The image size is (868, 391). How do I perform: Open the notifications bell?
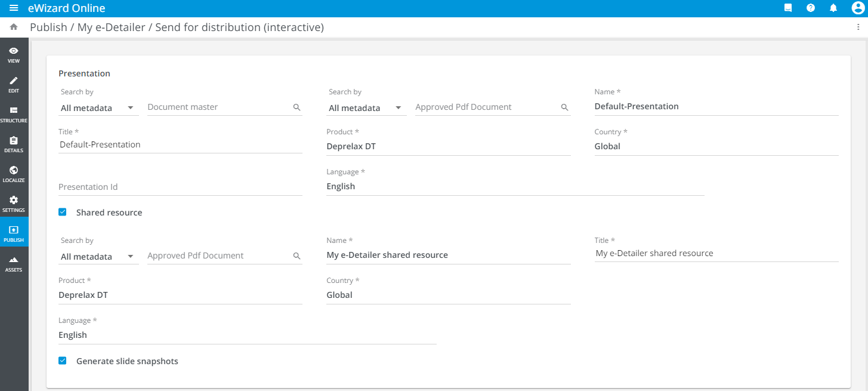[x=833, y=8]
